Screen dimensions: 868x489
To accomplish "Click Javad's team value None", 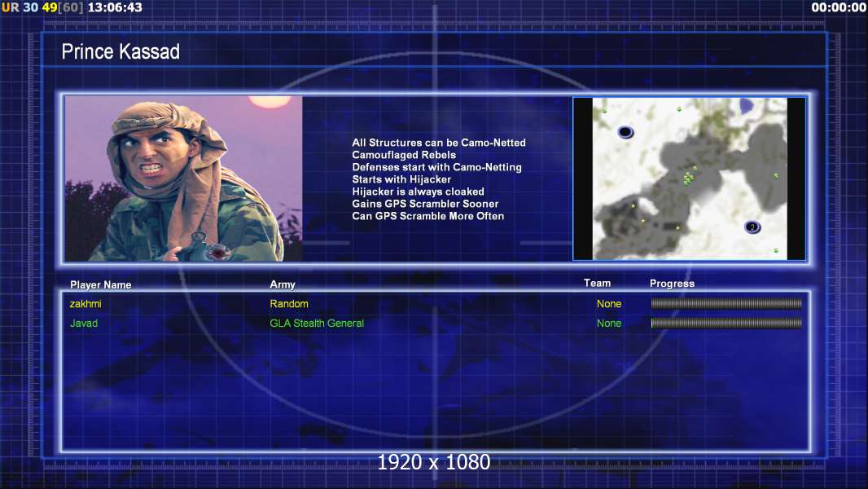I will coord(609,323).
